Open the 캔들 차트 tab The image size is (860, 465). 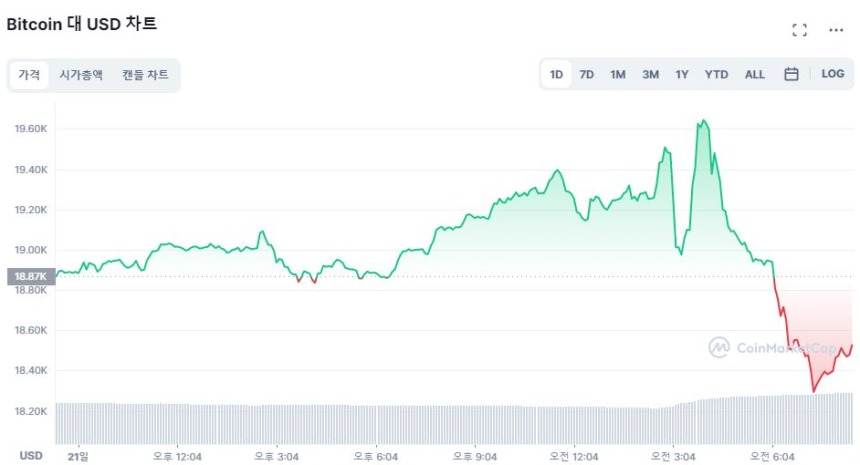[145, 75]
